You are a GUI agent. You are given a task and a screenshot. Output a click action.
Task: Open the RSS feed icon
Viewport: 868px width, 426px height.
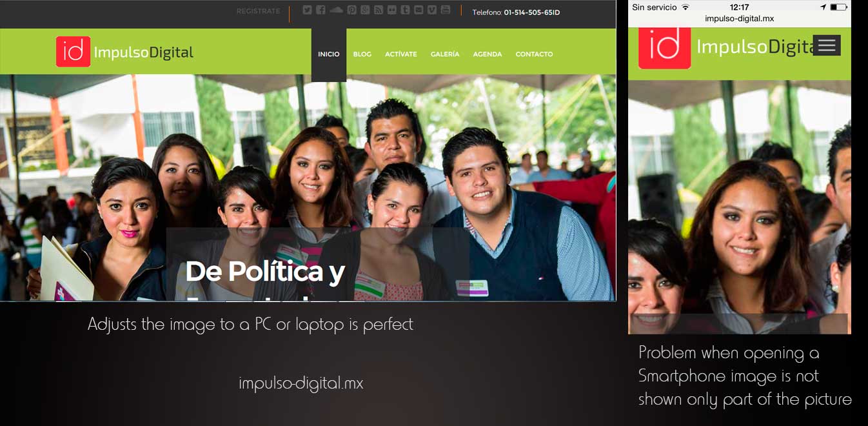(x=379, y=10)
